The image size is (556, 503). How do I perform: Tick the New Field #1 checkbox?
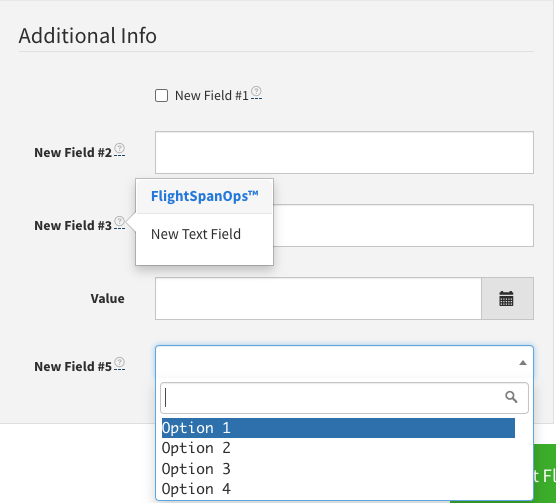point(161,95)
